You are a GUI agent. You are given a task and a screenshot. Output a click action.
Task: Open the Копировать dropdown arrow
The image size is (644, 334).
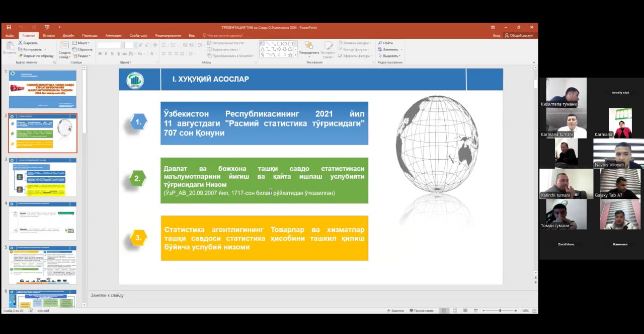pos(45,49)
